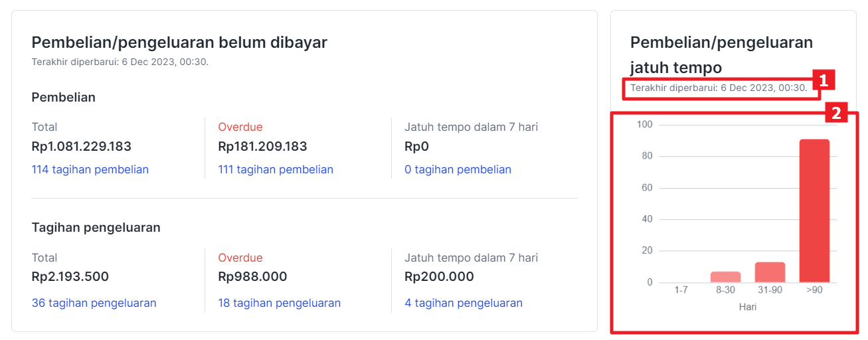Viewport: 868px width, 340px height.
Task: Open the 0 tagihan pembelian link
Action: point(458,169)
